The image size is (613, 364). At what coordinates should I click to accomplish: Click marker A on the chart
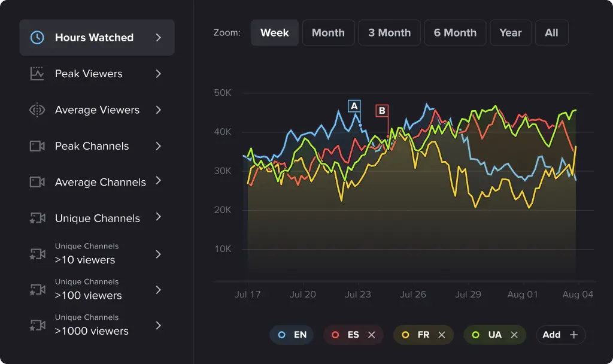point(354,106)
